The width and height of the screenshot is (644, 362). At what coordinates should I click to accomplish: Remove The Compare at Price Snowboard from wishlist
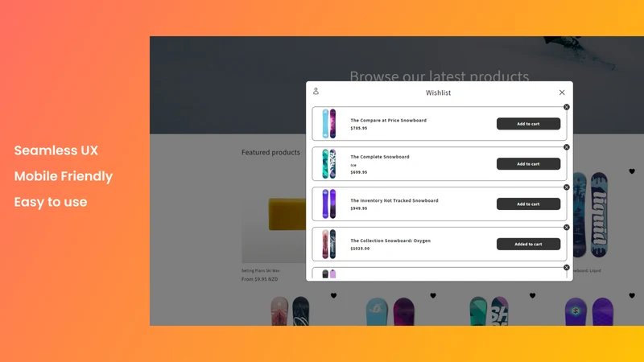click(567, 107)
